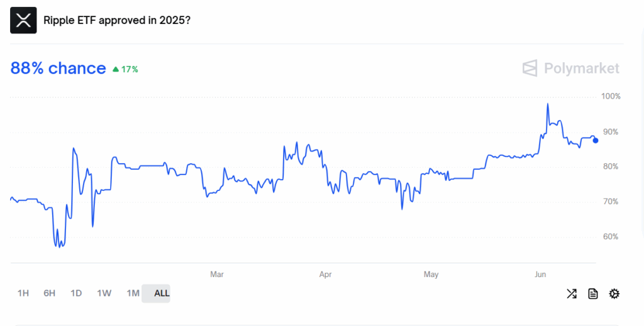Click the Polymarket wordmark text
This screenshot has width=644, height=326.
tap(582, 68)
